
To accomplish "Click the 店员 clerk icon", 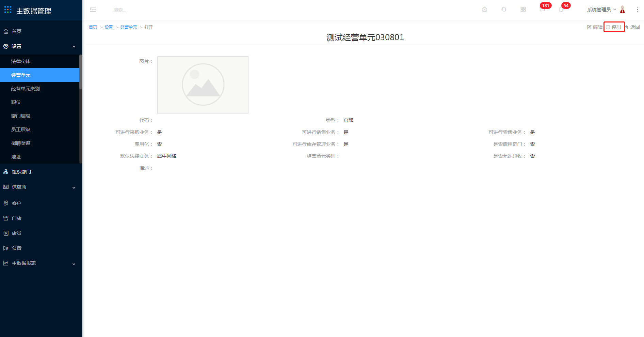I will (x=6, y=233).
